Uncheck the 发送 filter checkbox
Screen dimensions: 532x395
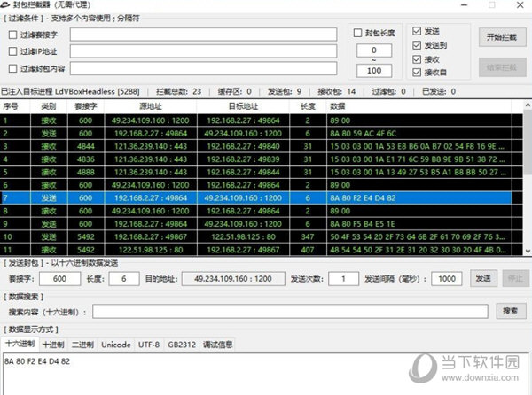coord(417,31)
